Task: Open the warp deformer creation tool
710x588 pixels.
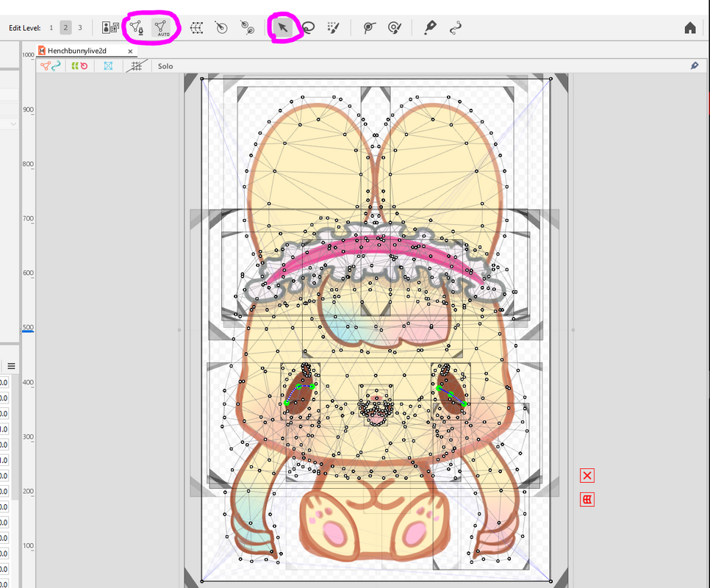Action: (x=196, y=28)
